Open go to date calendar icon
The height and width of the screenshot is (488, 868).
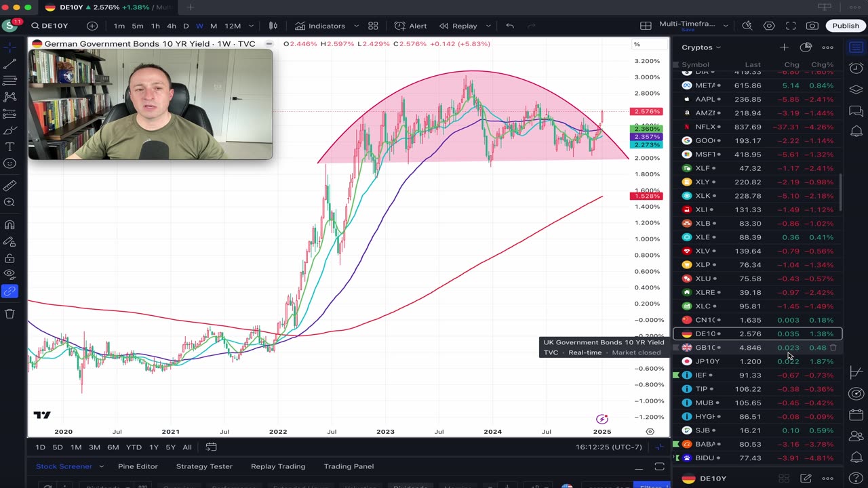tap(211, 447)
